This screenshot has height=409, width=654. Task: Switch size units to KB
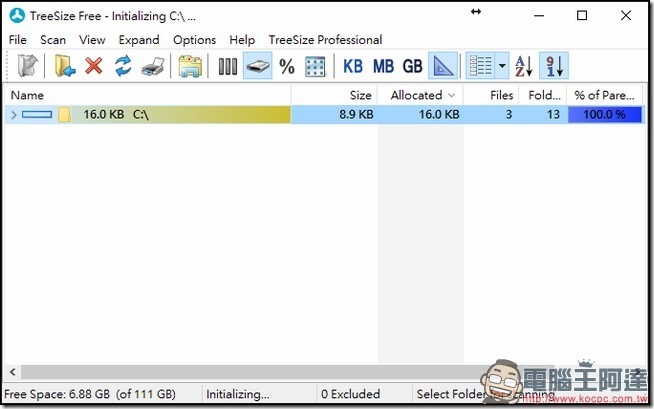[x=353, y=66]
